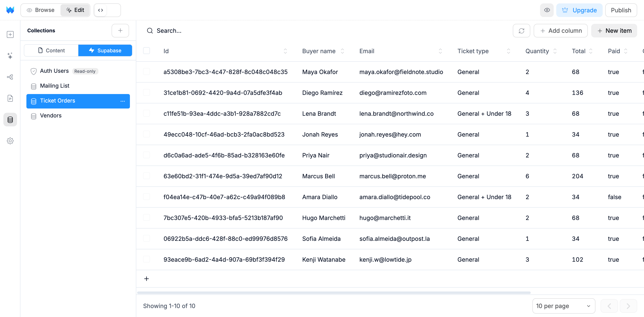Sort by Quantity column arrows
Screen dimensions: 644x317
tap(555, 51)
